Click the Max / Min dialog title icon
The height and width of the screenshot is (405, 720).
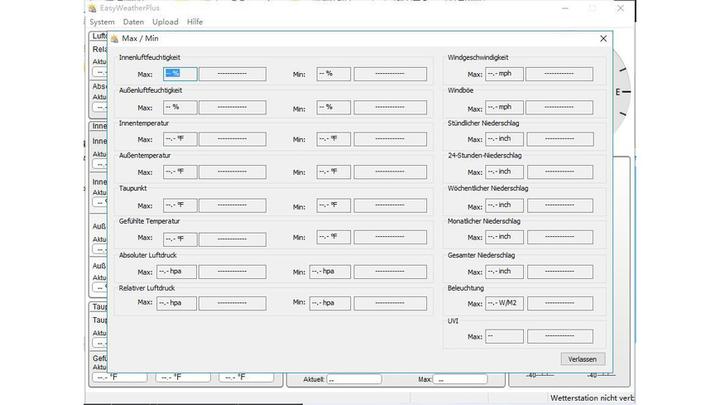pos(114,39)
